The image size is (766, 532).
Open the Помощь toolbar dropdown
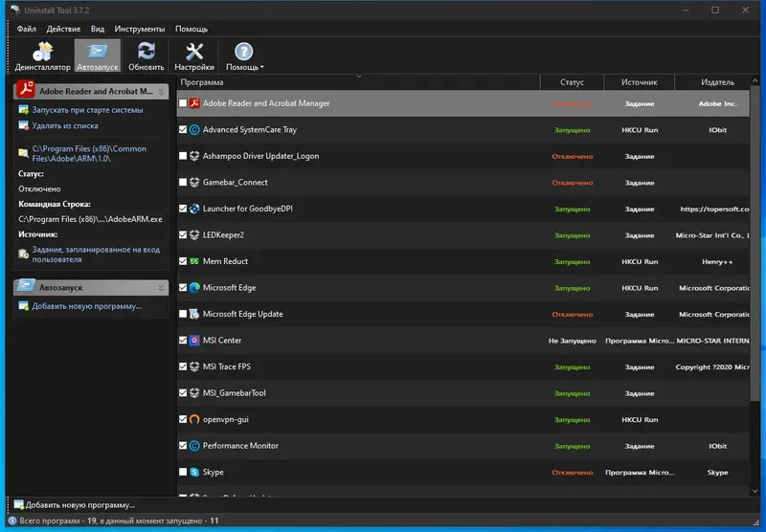tap(244, 56)
